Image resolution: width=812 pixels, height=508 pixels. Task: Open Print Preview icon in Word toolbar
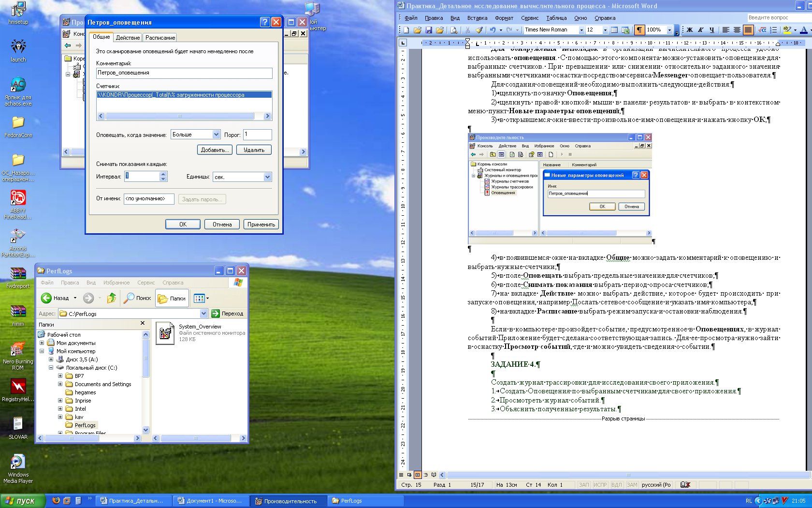454,30
